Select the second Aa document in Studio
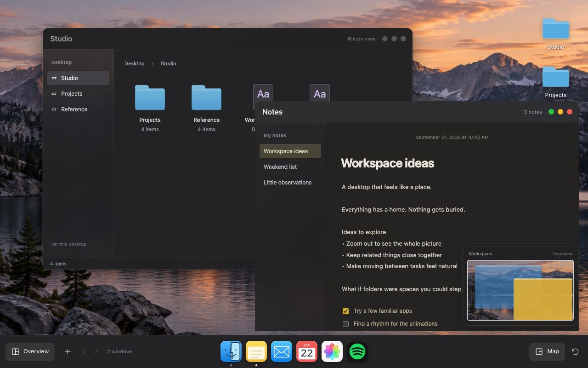 320,93
